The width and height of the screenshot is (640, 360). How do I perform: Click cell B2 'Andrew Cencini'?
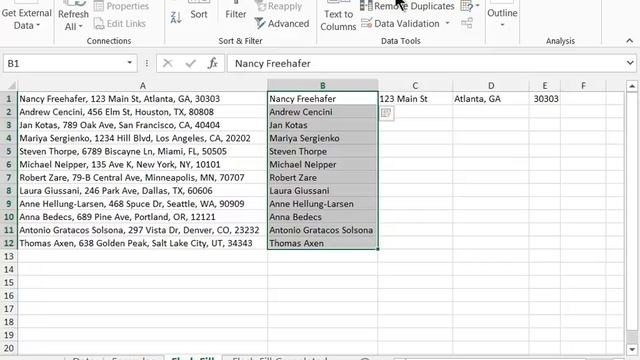point(322,112)
